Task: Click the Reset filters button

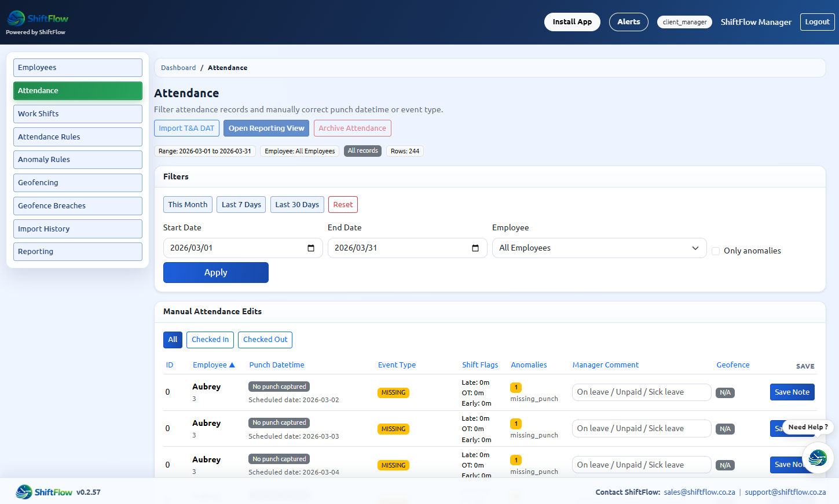Action: coord(343,205)
